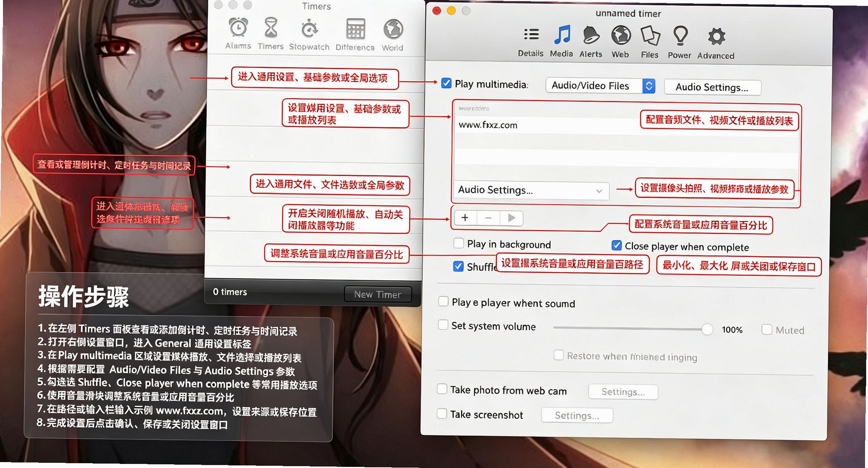The height and width of the screenshot is (468, 868).
Task: Open the Difference calculator icon
Action: pos(355,35)
